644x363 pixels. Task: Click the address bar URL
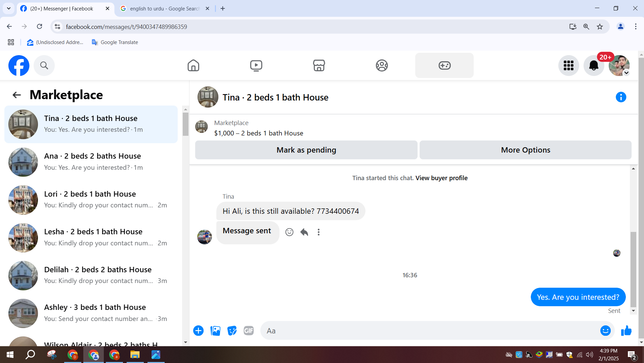tap(126, 27)
